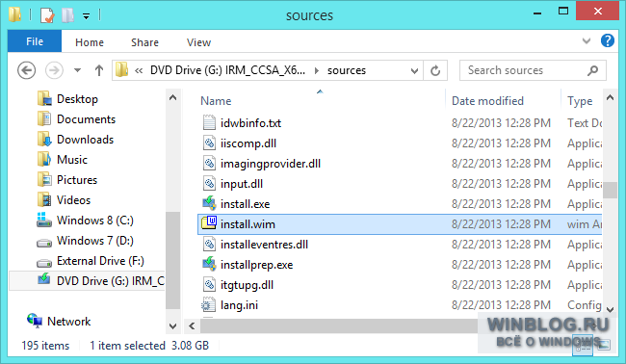The width and height of the screenshot is (626, 364).
Task: Expand the ribbon with the chevron
Action: [587, 40]
